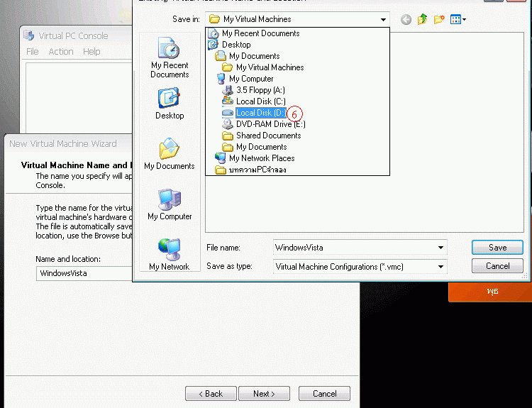Go up one folder level icon

click(422, 19)
